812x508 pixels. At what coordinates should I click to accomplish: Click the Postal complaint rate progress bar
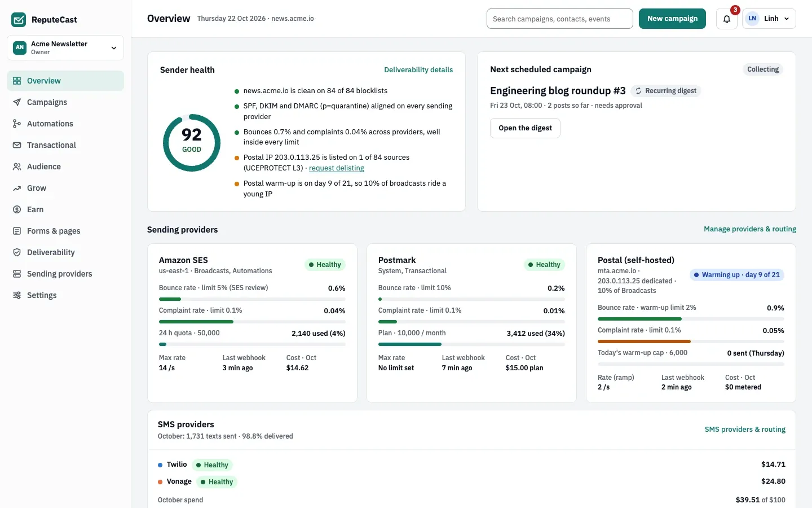point(691,341)
